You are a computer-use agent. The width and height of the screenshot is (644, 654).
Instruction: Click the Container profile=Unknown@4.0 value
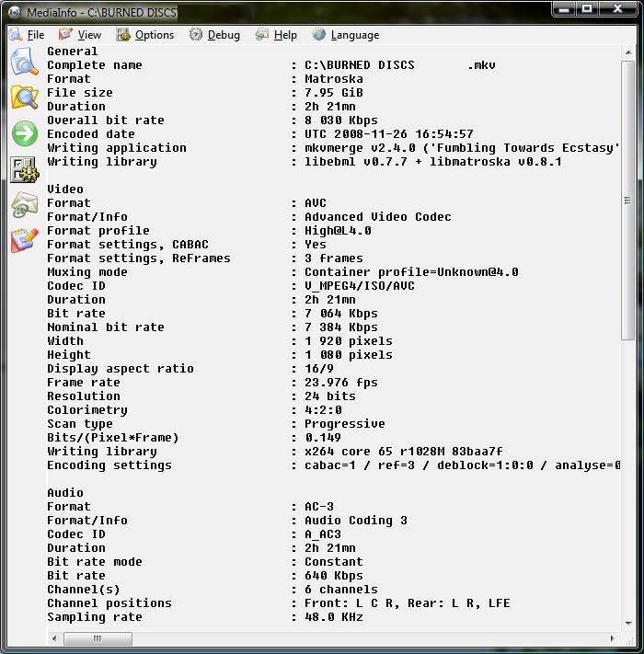click(411, 272)
